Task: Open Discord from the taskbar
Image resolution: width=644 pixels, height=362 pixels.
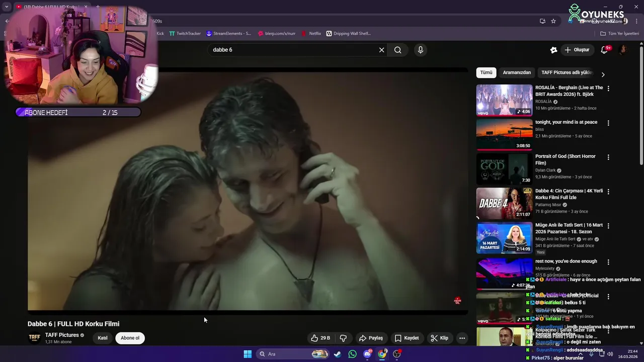Action: (x=367, y=354)
